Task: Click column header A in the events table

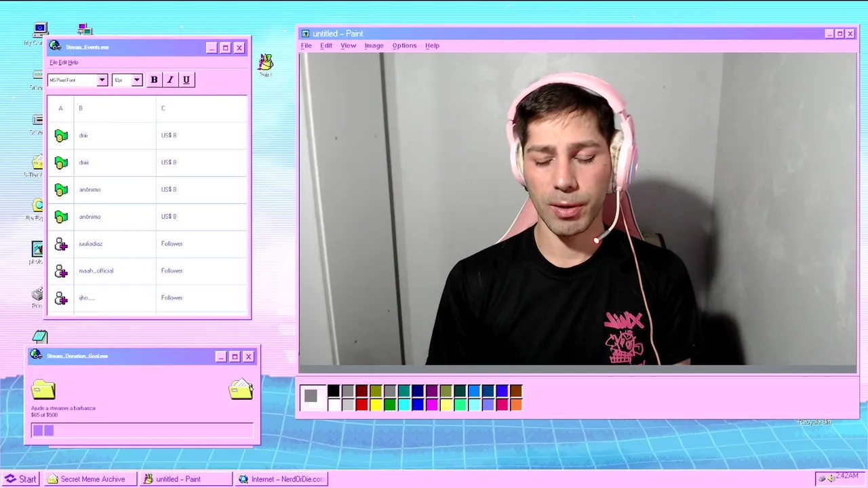Action: tap(60, 108)
